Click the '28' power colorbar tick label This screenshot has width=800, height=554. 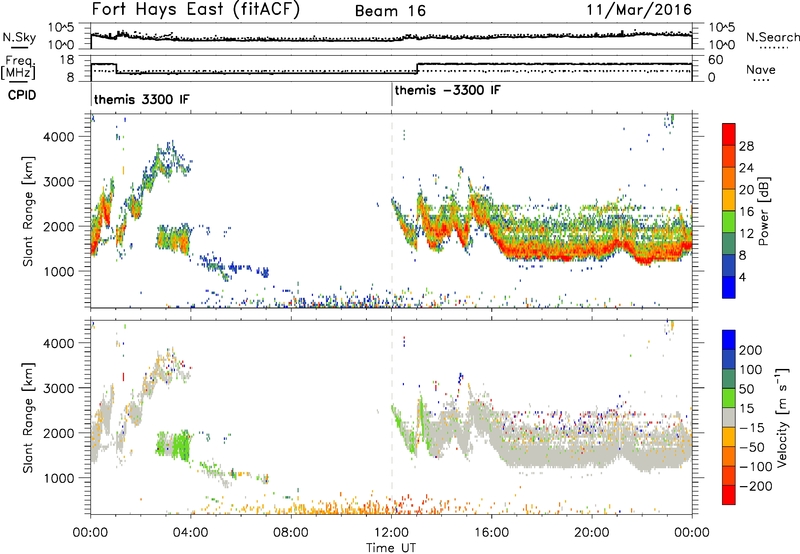pos(746,146)
